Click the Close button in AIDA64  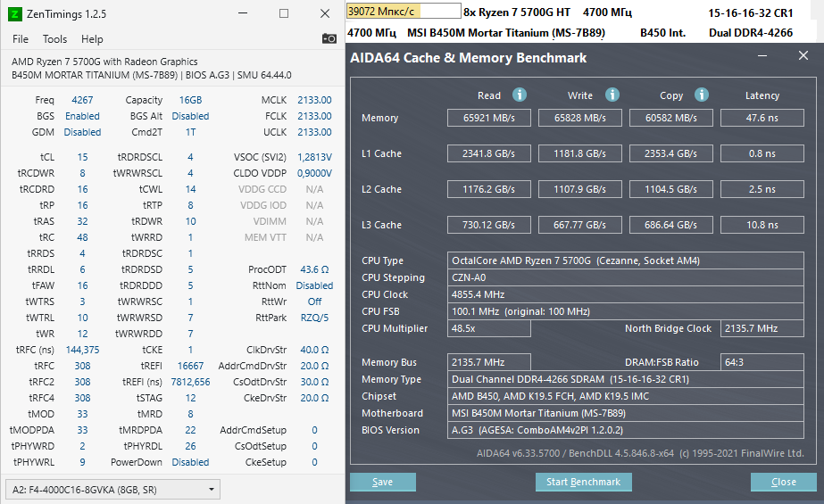coord(784,482)
